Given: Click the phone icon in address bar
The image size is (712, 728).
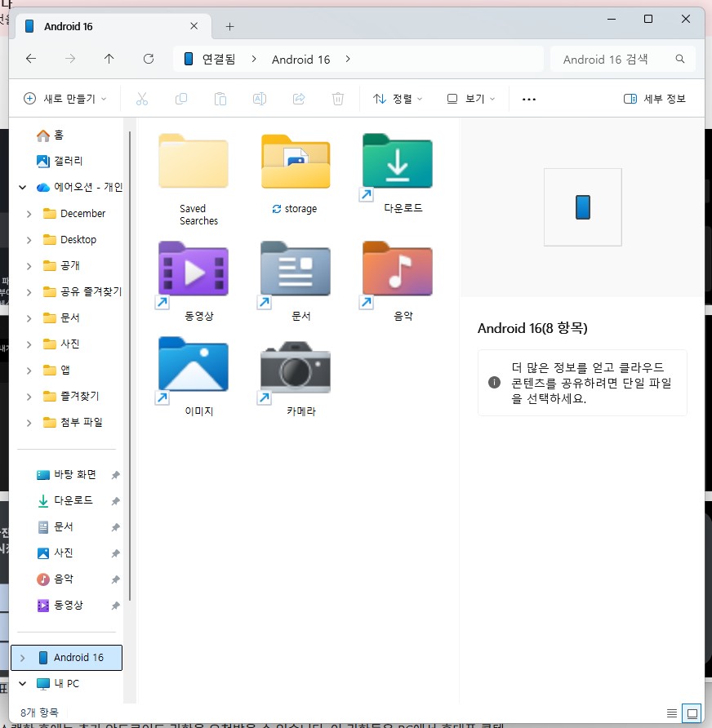Looking at the screenshot, I should click(x=189, y=59).
